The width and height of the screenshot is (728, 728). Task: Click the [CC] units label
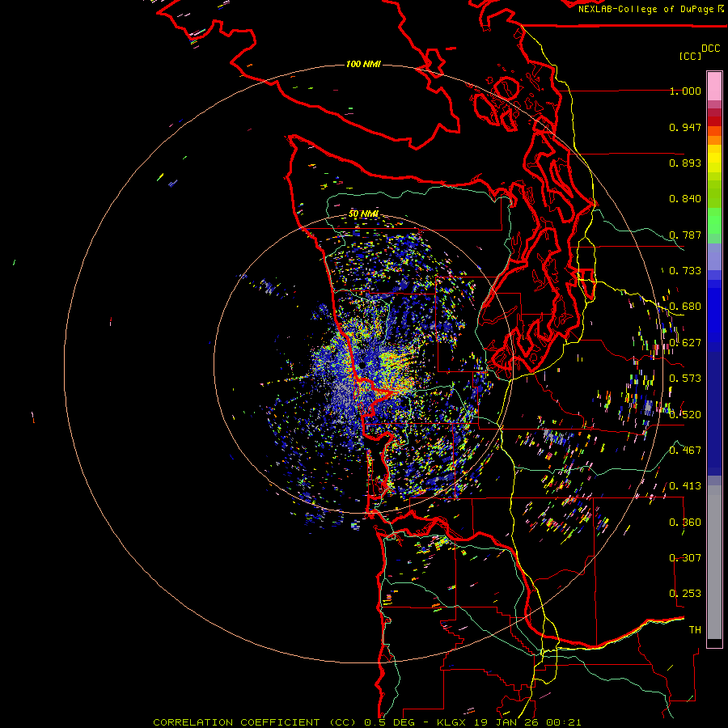[690, 56]
